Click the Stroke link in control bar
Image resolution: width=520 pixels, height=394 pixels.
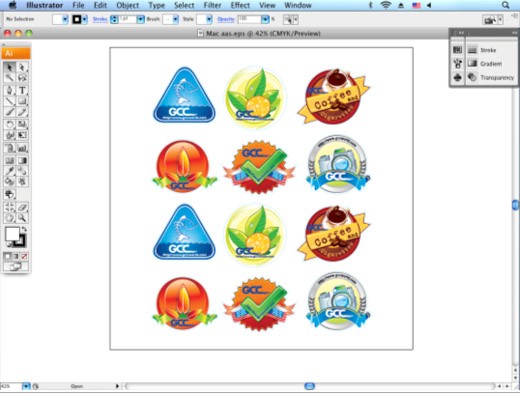tap(100, 19)
